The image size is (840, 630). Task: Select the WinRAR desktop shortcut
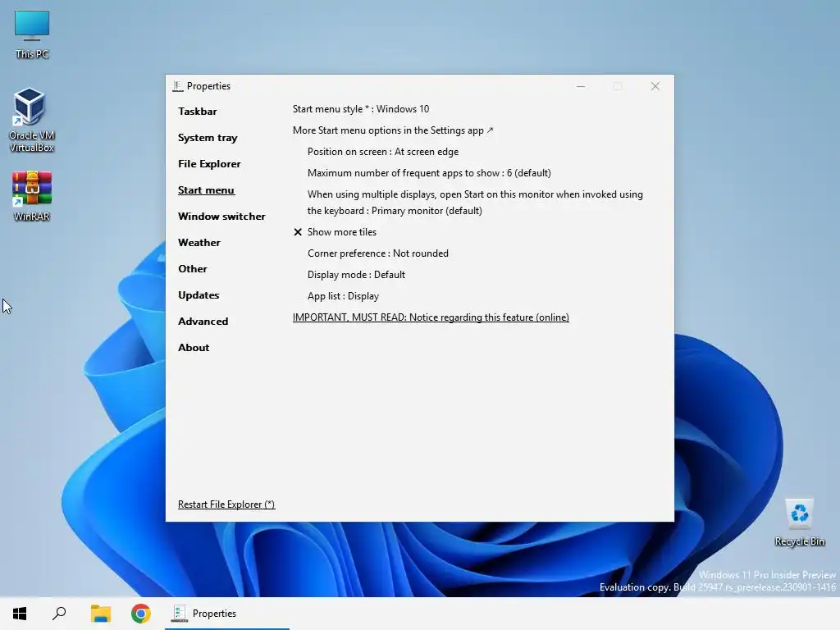[x=32, y=196]
